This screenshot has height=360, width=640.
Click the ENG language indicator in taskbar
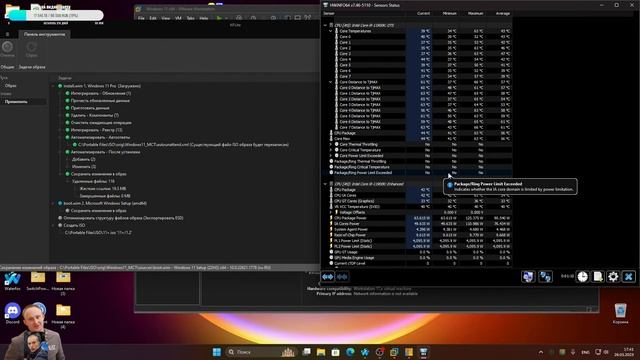pos(585,352)
